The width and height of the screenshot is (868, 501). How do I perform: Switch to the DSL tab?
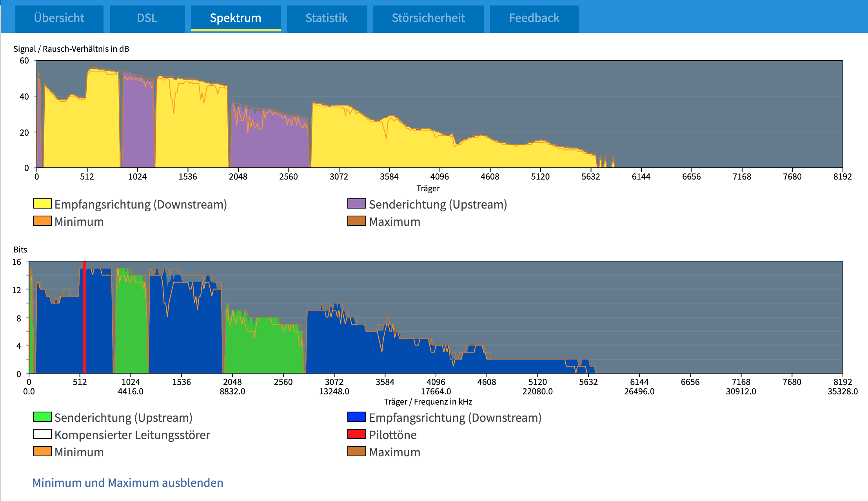coord(147,18)
